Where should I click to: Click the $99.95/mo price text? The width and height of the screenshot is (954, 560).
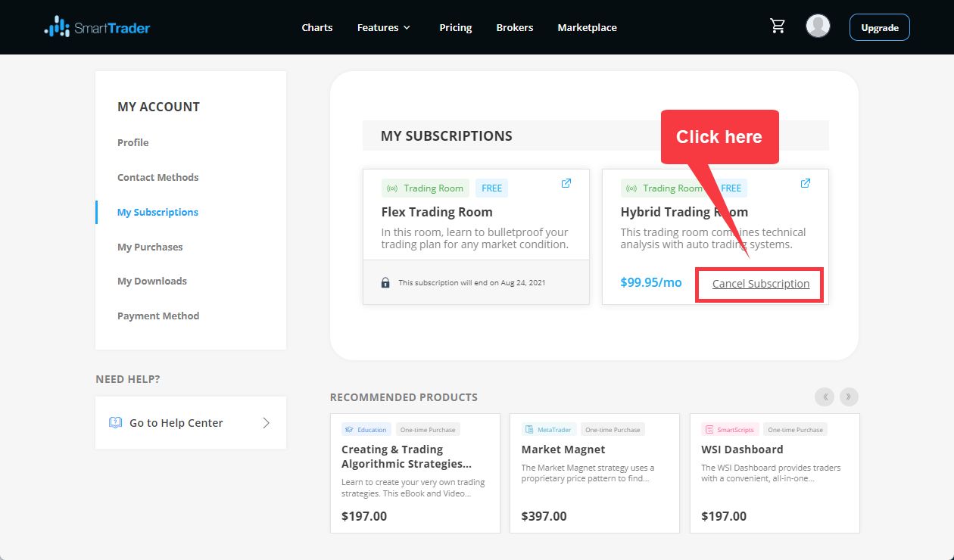(x=651, y=282)
